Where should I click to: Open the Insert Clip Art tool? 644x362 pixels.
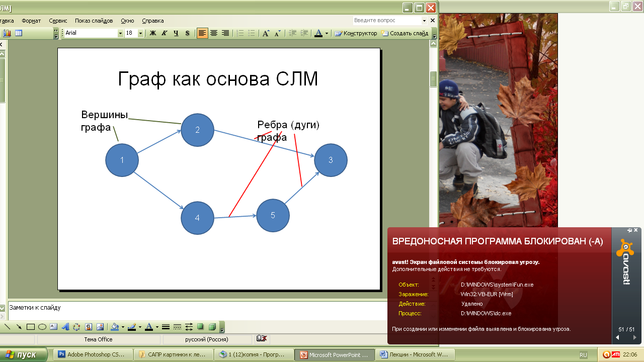pos(89,327)
